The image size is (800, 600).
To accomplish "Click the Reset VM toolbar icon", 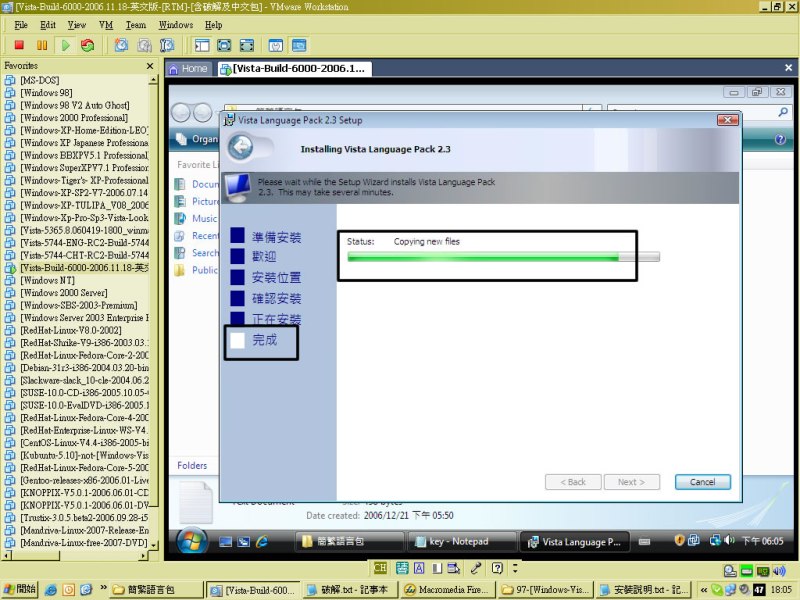I will coord(87,45).
